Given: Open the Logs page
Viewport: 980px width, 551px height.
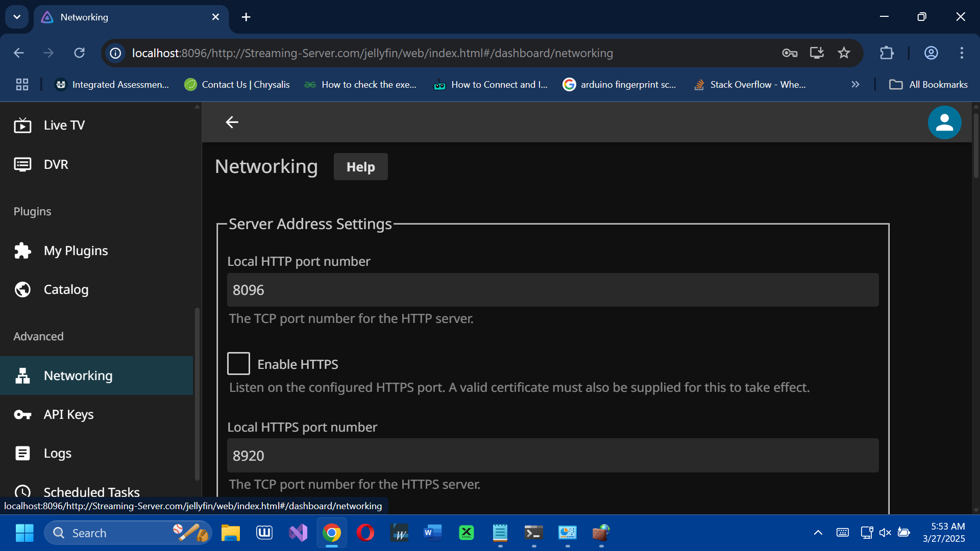Looking at the screenshot, I should (x=57, y=453).
